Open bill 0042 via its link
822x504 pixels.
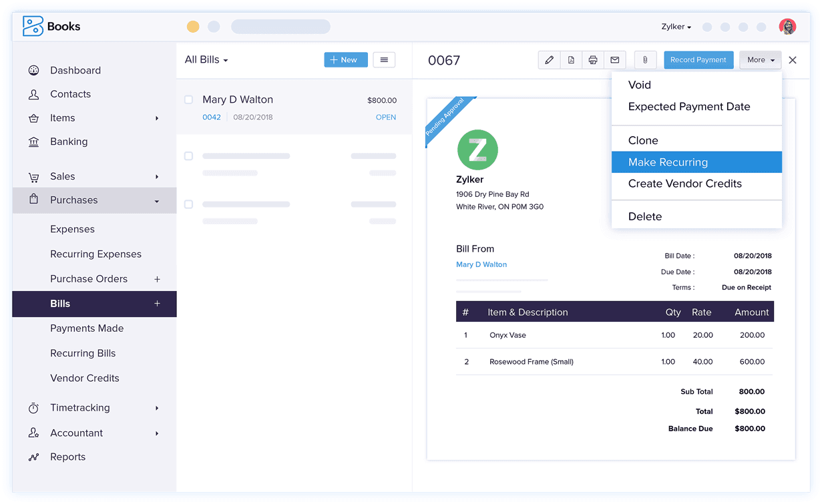(211, 116)
